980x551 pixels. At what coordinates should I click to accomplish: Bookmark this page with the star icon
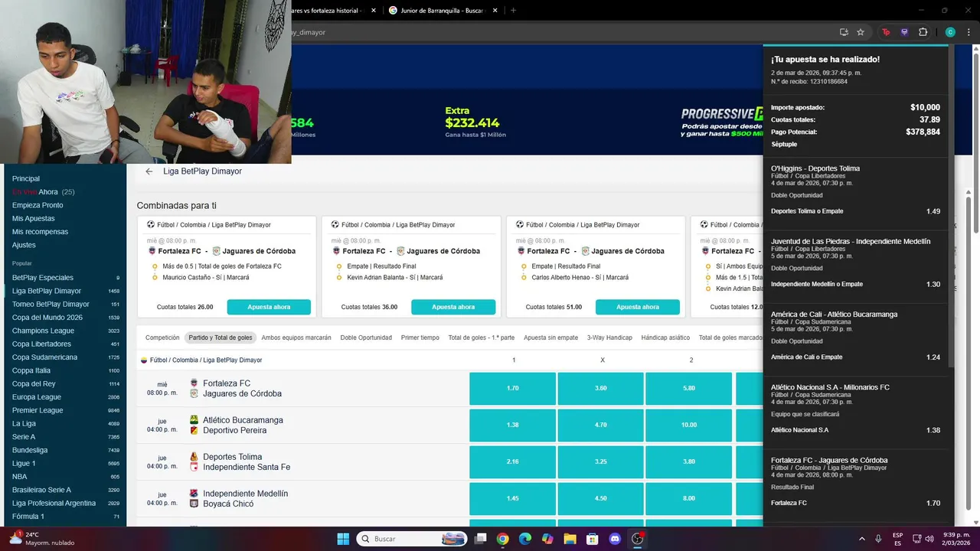coord(861,32)
